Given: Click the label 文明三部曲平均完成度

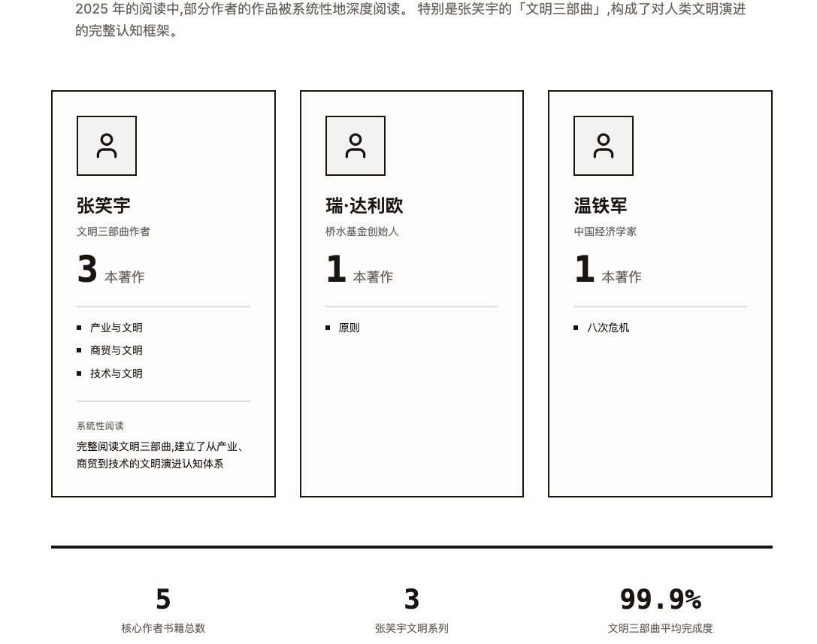Looking at the screenshot, I should point(660,628).
